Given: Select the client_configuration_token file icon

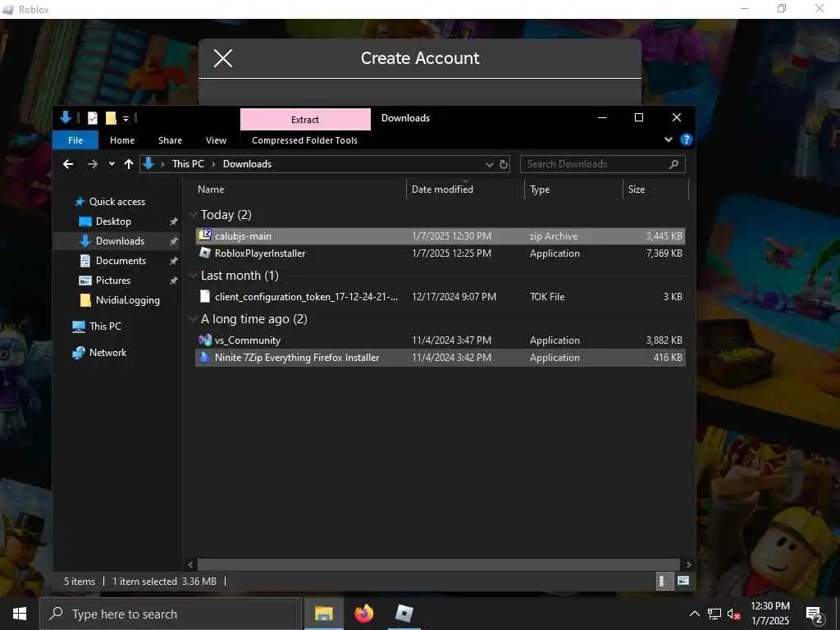Looking at the screenshot, I should click(x=204, y=296).
